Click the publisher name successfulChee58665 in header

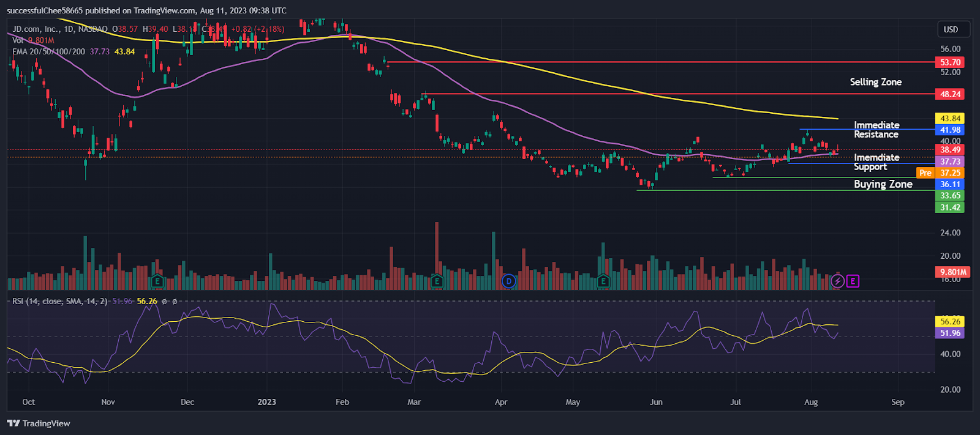coord(45,10)
